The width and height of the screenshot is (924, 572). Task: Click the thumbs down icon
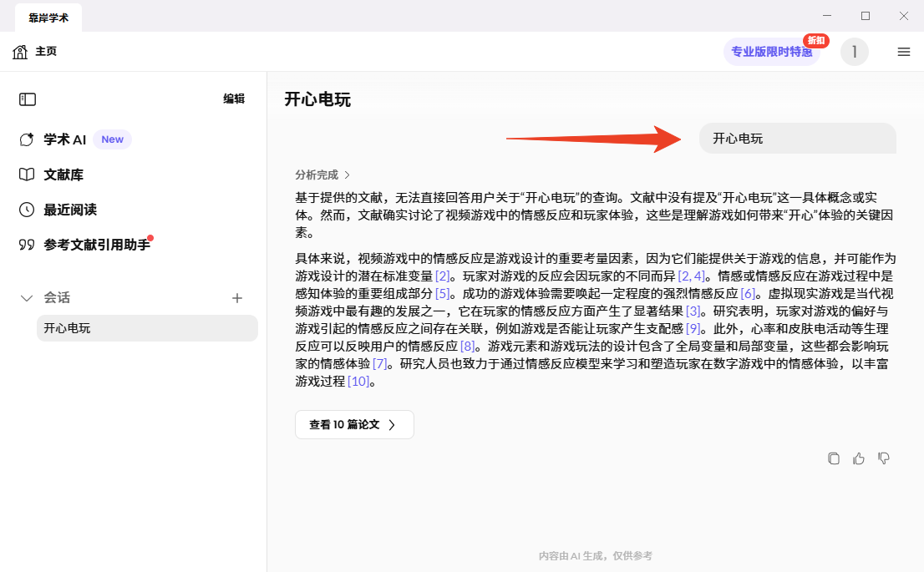point(883,458)
